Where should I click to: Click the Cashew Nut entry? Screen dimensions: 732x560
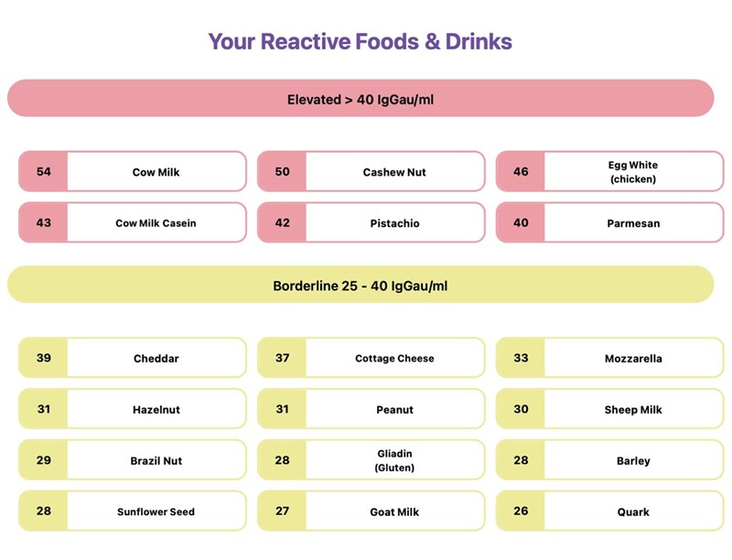[371, 171]
